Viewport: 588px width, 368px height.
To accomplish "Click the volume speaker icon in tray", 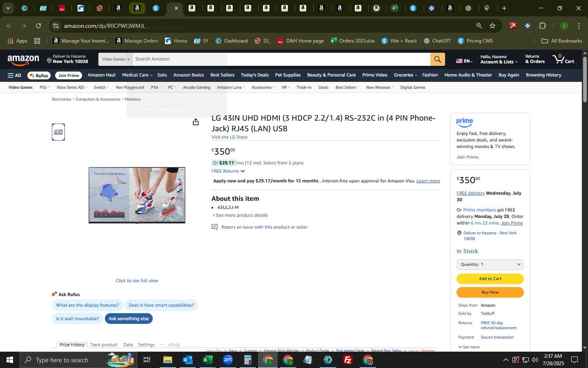I will click(x=535, y=360).
